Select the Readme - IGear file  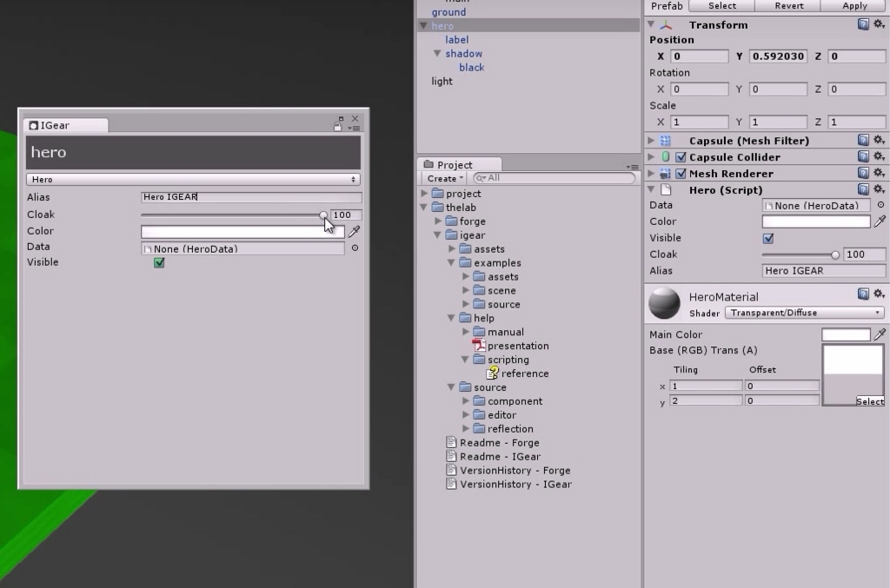[x=494, y=457]
